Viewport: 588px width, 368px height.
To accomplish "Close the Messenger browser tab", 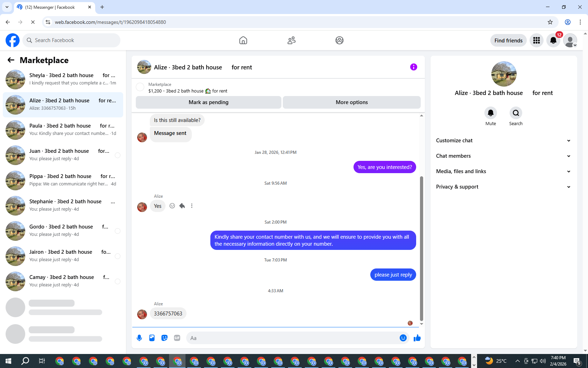I will click(x=90, y=7).
